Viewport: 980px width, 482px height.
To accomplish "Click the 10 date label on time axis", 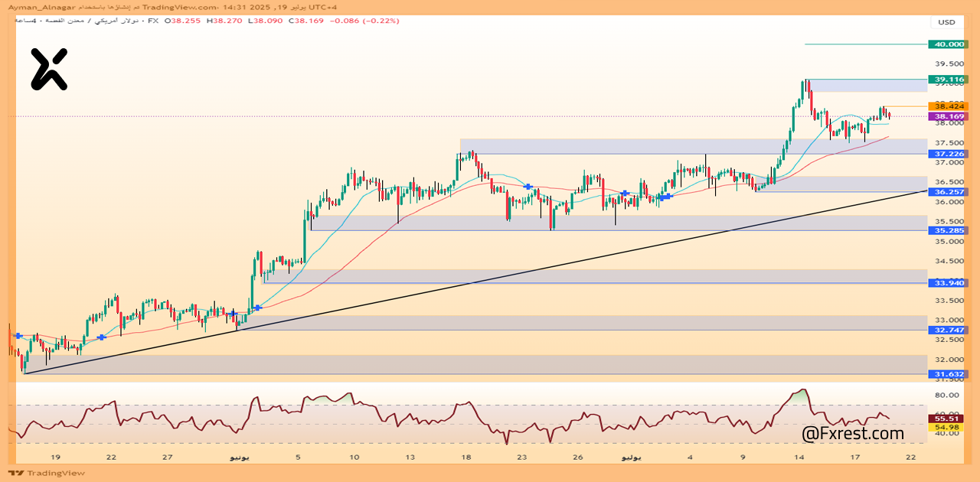I will (354, 457).
